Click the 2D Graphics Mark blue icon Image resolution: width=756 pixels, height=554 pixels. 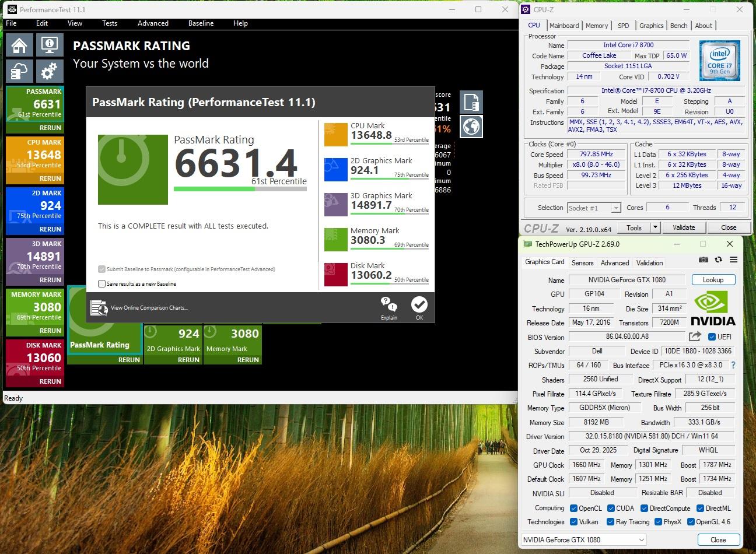(x=336, y=170)
